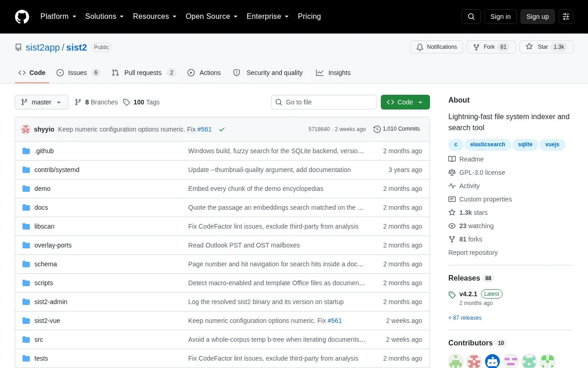This screenshot has width=588, height=368.
Task: Go to the GitHub homepage logo
Action: point(22,17)
